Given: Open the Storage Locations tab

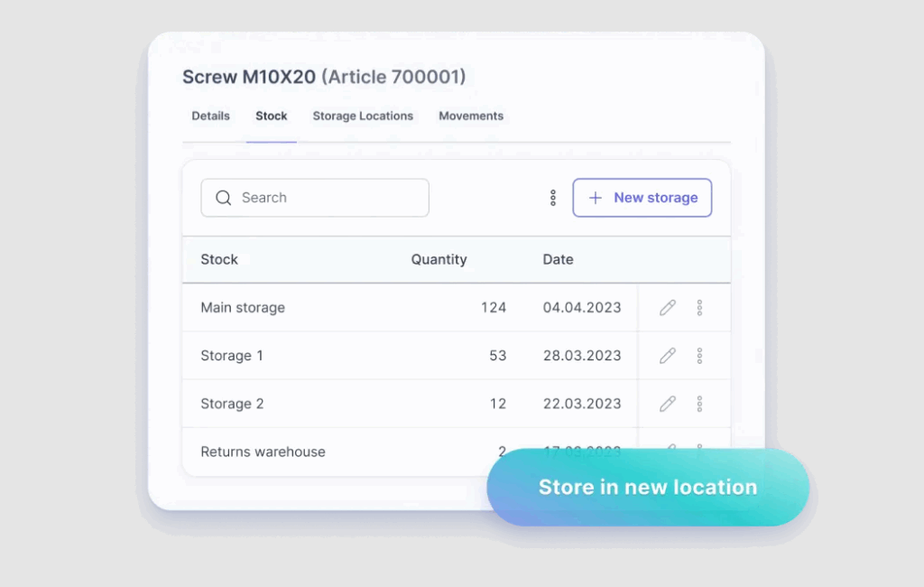Looking at the screenshot, I should 363,116.
